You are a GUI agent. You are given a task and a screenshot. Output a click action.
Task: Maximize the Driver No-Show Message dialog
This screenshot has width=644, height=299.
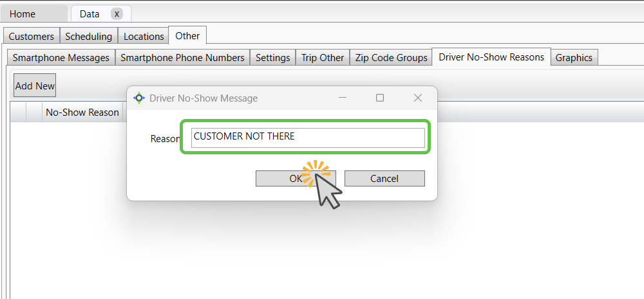[x=380, y=98]
